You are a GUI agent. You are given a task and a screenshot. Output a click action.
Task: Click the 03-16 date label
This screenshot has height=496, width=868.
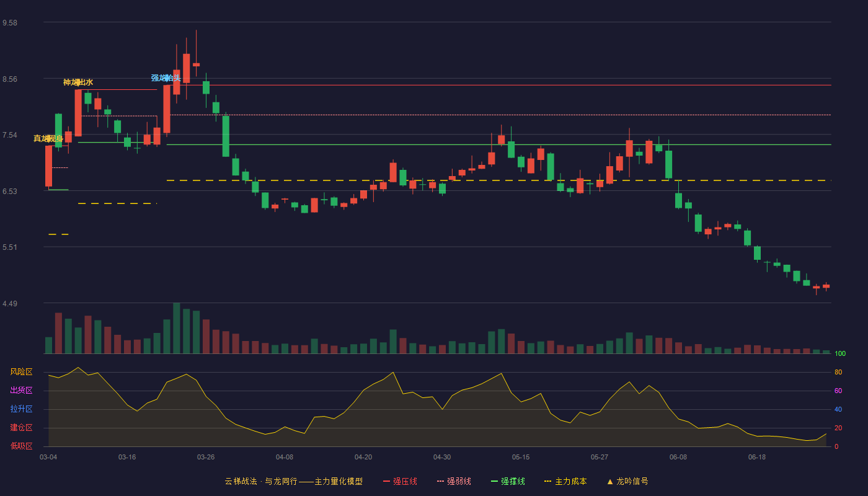[127, 457]
